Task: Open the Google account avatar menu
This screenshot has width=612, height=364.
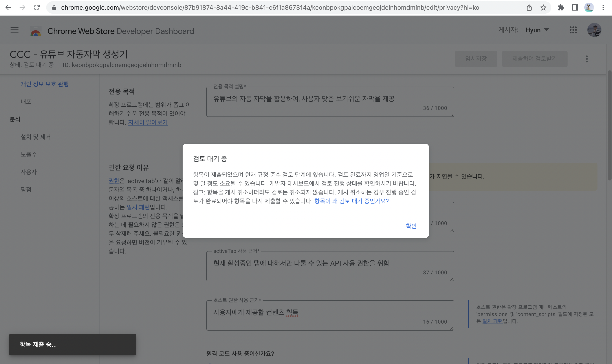Action: pos(594,30)
